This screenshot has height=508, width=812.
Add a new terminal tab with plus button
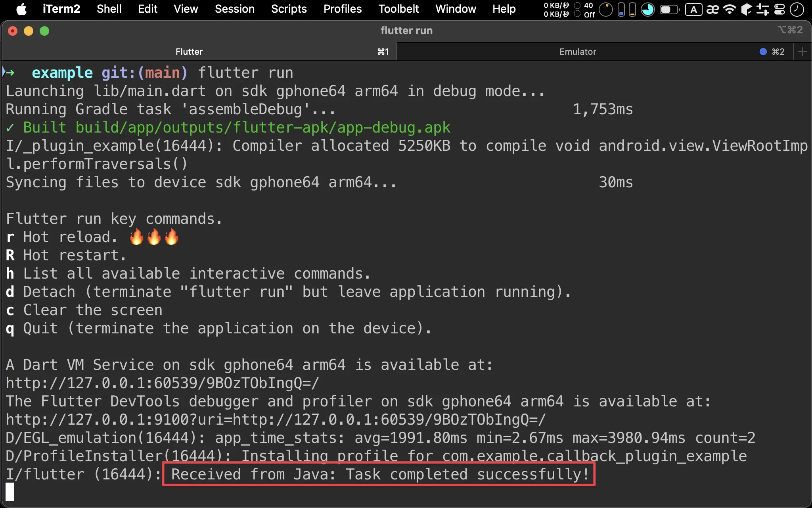[802, 52]
